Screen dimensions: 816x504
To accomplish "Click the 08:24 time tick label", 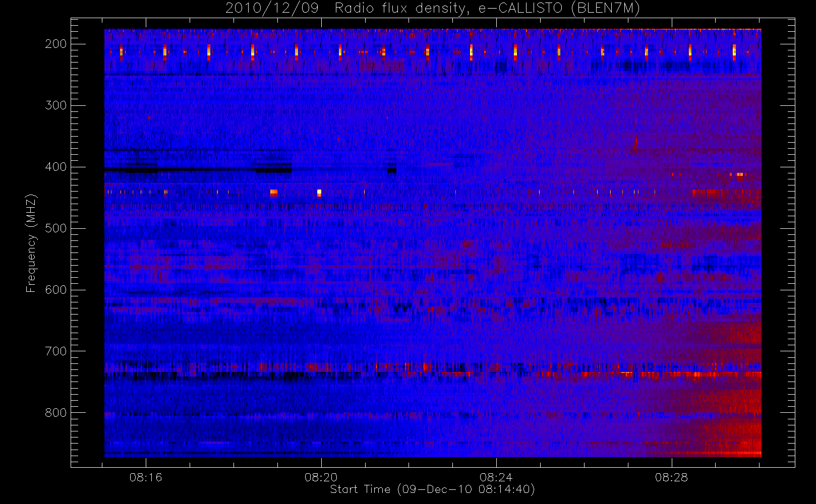I will (x=496, y=477).
